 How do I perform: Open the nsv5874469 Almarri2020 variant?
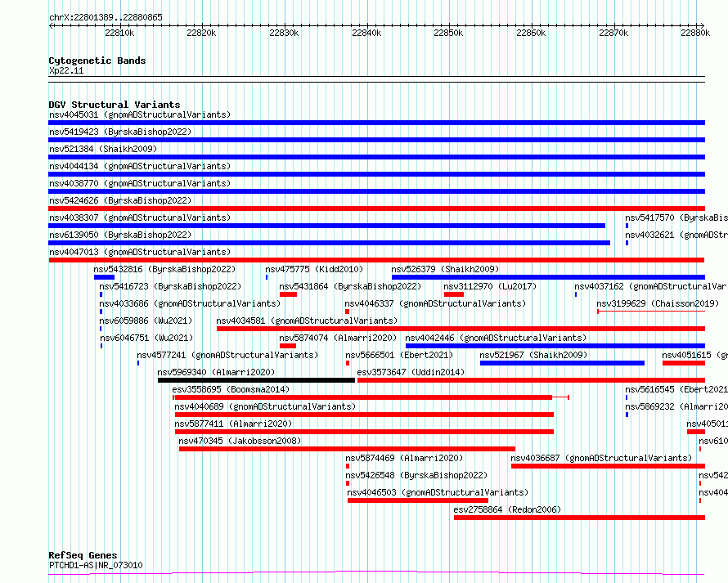coord(404,458)
